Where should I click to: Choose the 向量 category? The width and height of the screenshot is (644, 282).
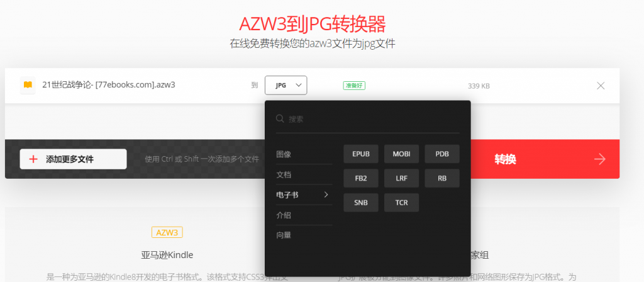click(284, 235)
